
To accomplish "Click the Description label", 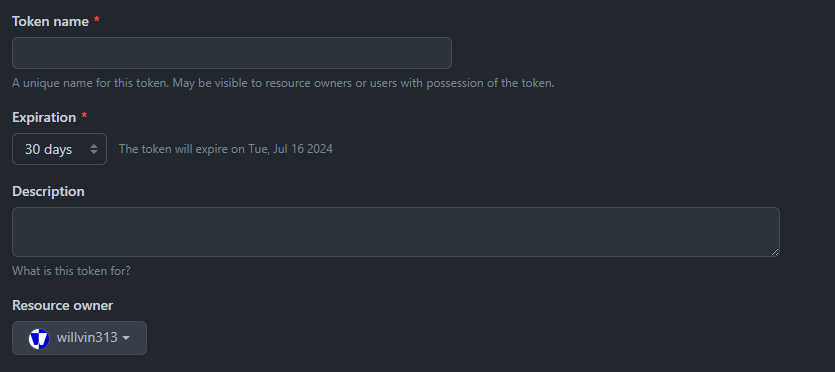I will point(48,192).
